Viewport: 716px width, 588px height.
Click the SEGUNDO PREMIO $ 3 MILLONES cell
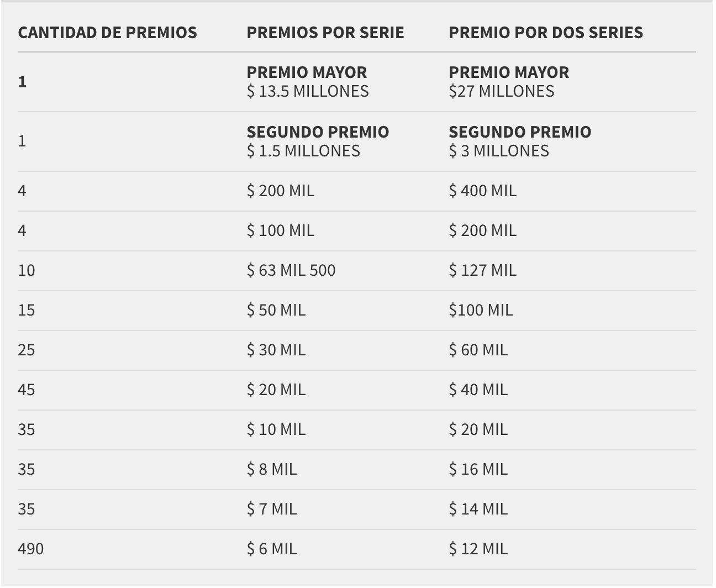click(520, 141)
